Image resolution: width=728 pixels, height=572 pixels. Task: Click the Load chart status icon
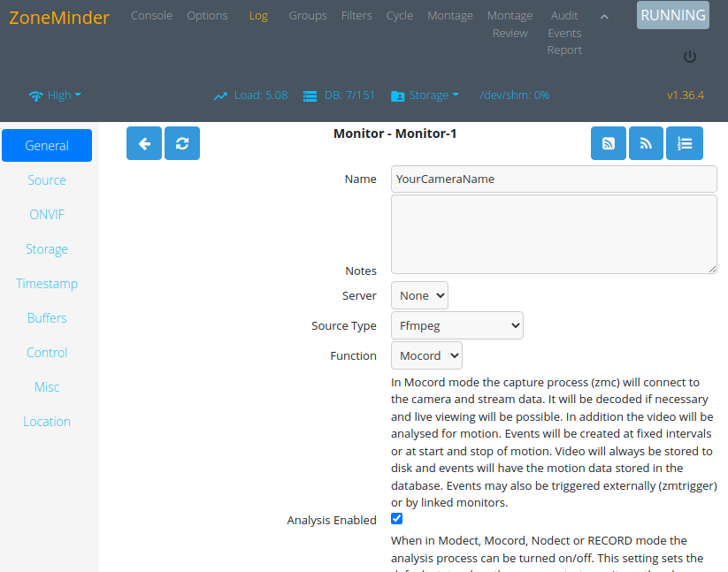point(220,96)
